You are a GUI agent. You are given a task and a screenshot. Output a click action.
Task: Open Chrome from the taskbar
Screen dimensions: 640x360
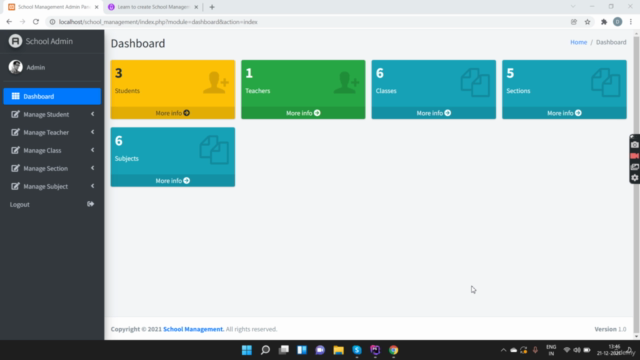click(393, 350)
